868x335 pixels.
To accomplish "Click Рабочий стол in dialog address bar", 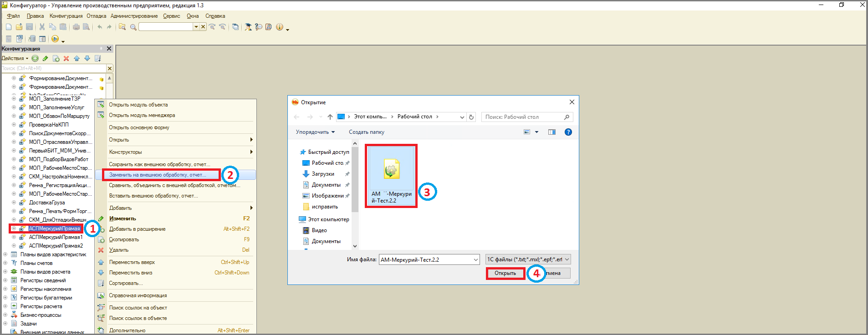I will (414, 117).
